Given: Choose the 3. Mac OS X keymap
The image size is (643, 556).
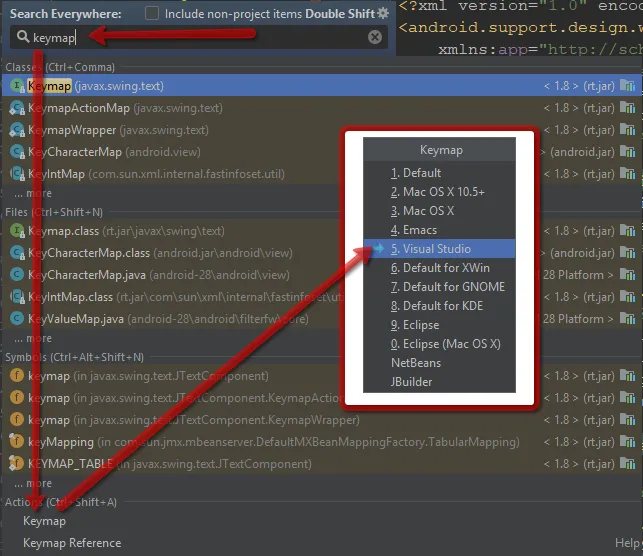Looking at the screenshot, I should 439,211.
